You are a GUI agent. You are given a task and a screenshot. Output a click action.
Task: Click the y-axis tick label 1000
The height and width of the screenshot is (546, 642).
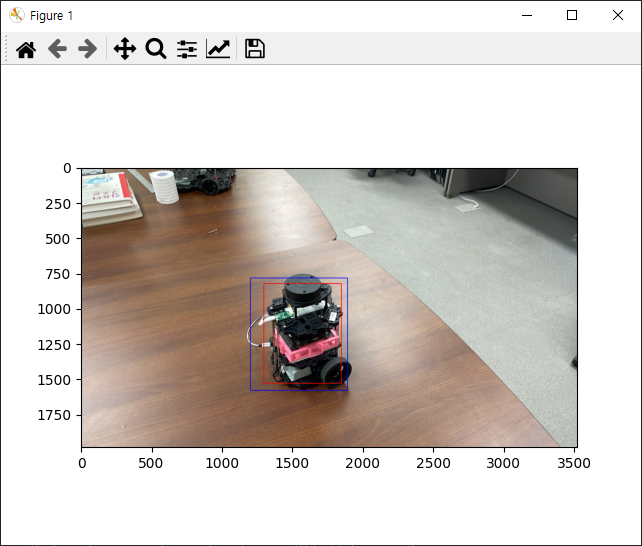55,309
